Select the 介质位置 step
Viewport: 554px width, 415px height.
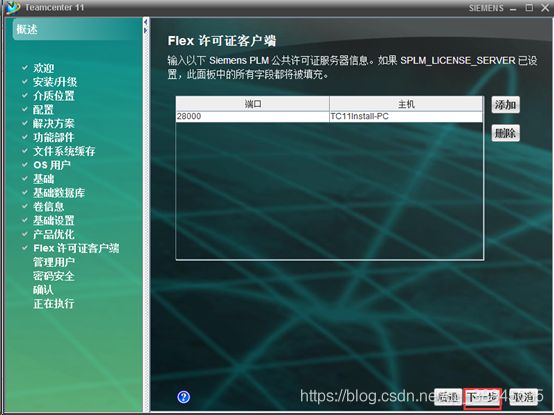click(54, 96)
